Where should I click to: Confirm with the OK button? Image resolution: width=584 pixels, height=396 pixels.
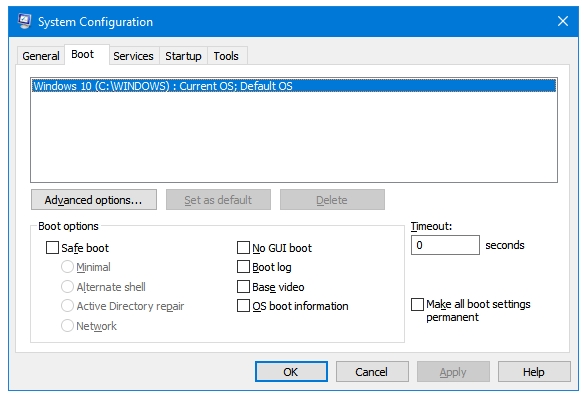coord(291,371)
